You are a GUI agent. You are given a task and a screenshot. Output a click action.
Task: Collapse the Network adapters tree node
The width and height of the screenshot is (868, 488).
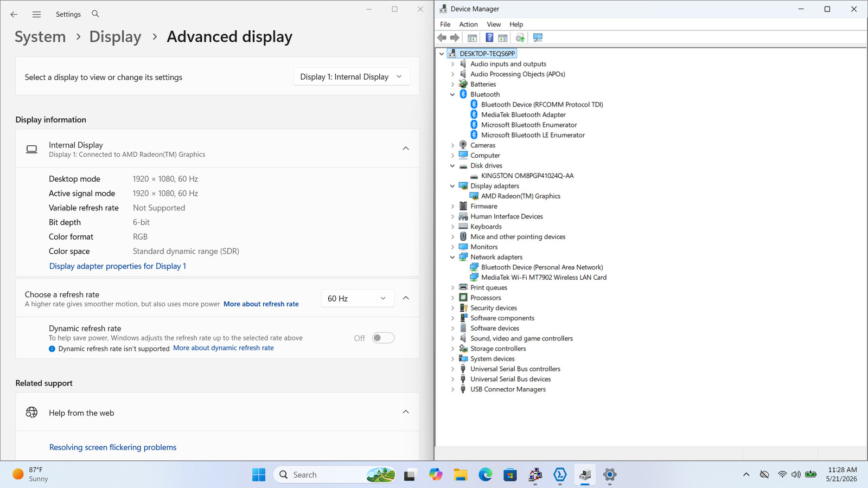click(x=452, y=257)
